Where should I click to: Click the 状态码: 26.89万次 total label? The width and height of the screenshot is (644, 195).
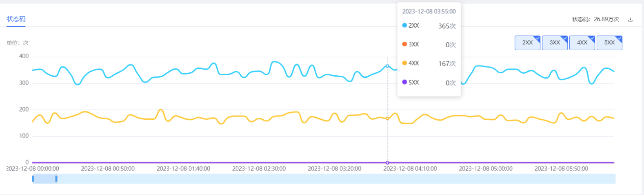pyautogui.click(x=595, y=20)
